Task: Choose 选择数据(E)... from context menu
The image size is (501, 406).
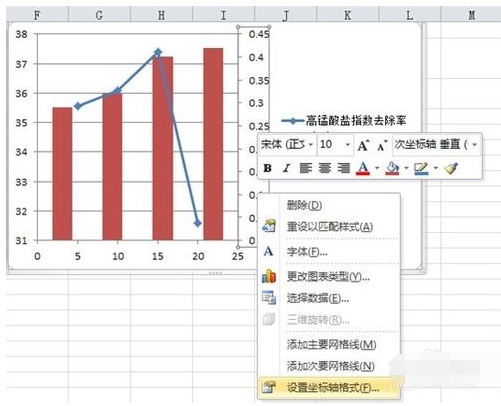Action: click(329, 298)
